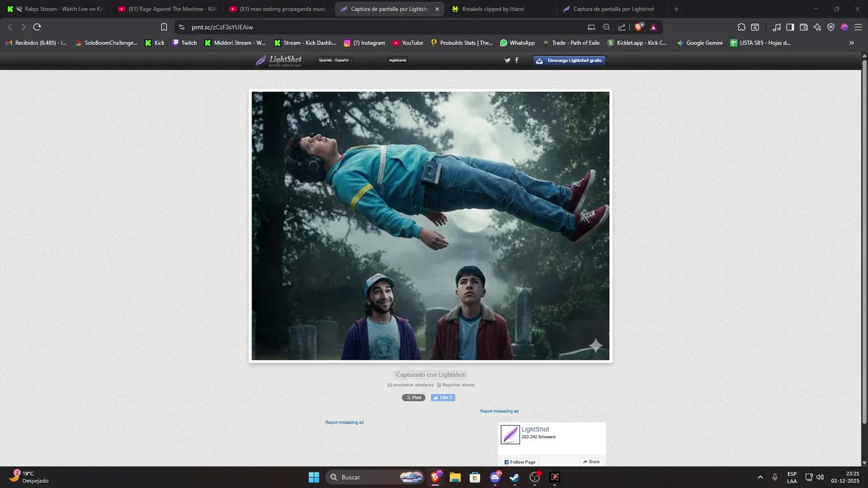Open the Instagram bookmark
868x488 pixels.
364,43
